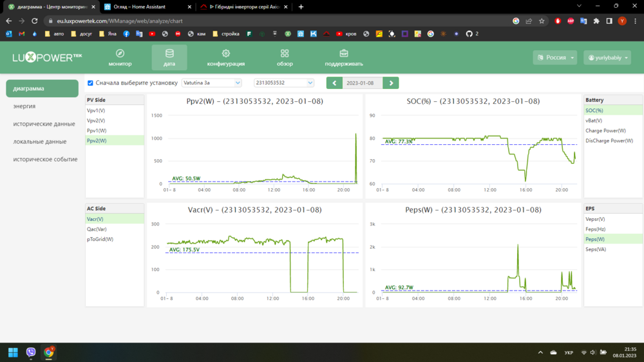The width and height of the screenshot is (644, 362).
Task: Click the browser page reload icon
Action: [x=35, y=21]
